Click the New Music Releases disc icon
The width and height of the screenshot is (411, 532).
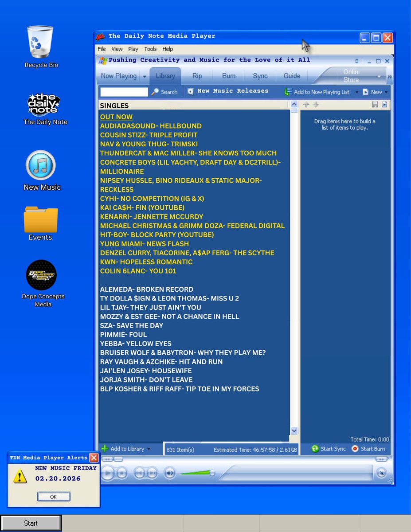coord(191,91)
